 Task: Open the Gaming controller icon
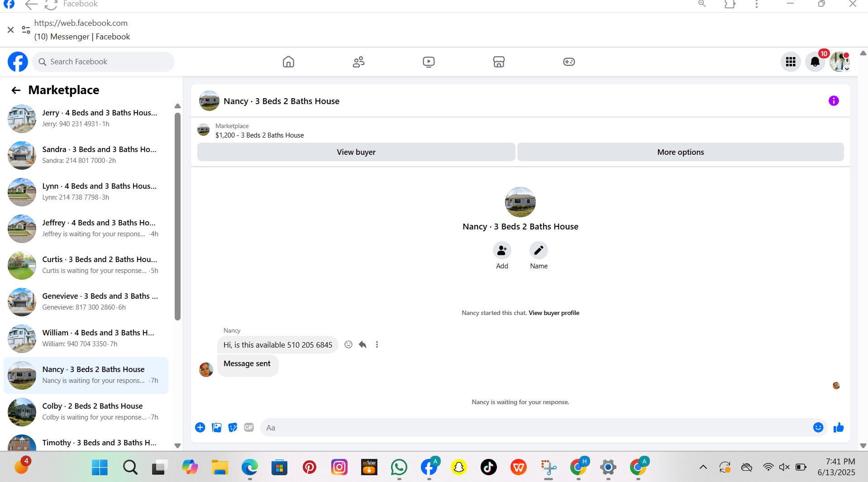pos(569,62)
